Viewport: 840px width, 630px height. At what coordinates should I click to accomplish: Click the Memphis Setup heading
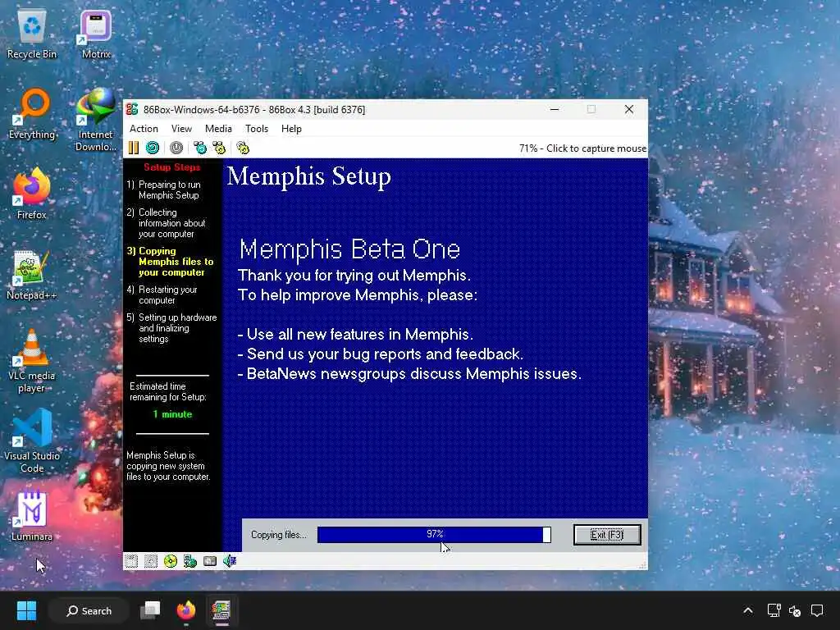[x=309, y=176]
